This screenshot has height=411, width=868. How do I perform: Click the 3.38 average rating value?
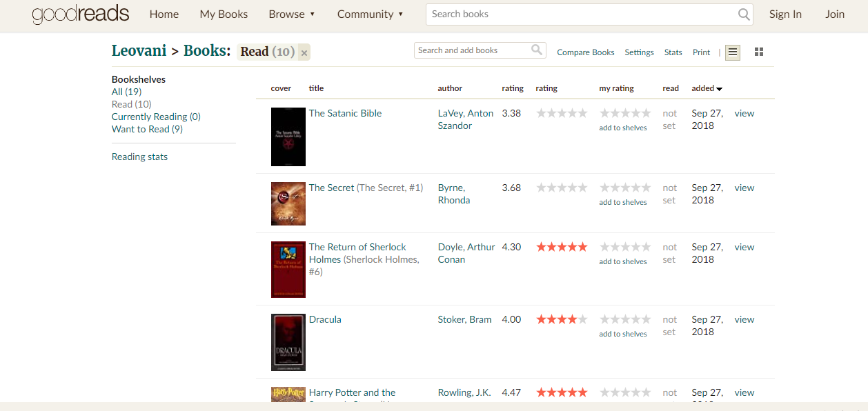point(511,113)
